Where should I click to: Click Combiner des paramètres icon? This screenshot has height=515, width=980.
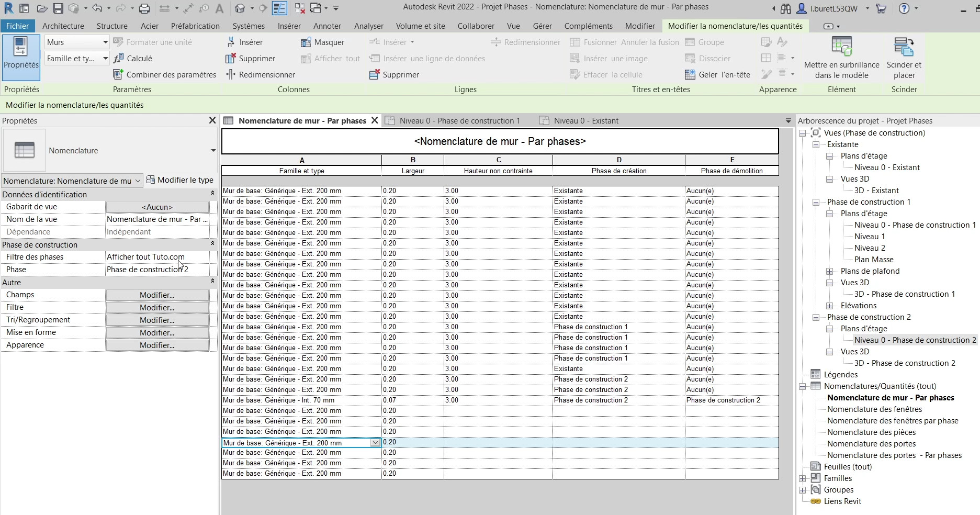(119, 75)
